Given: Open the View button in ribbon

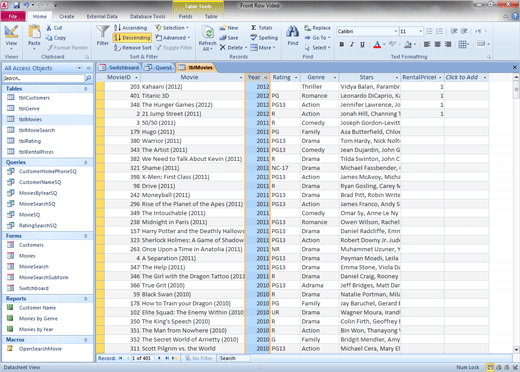Looking at the screenshot, I should 11,36.
